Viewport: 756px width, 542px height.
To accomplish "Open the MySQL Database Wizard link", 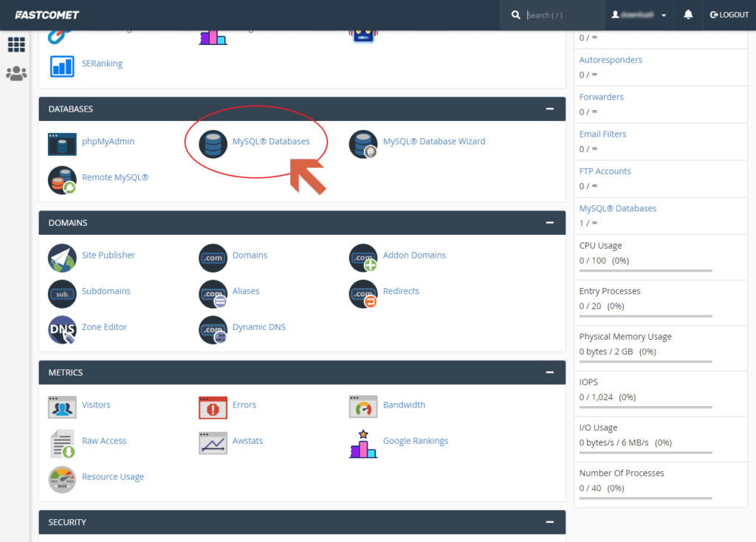I will pos(434,141).
